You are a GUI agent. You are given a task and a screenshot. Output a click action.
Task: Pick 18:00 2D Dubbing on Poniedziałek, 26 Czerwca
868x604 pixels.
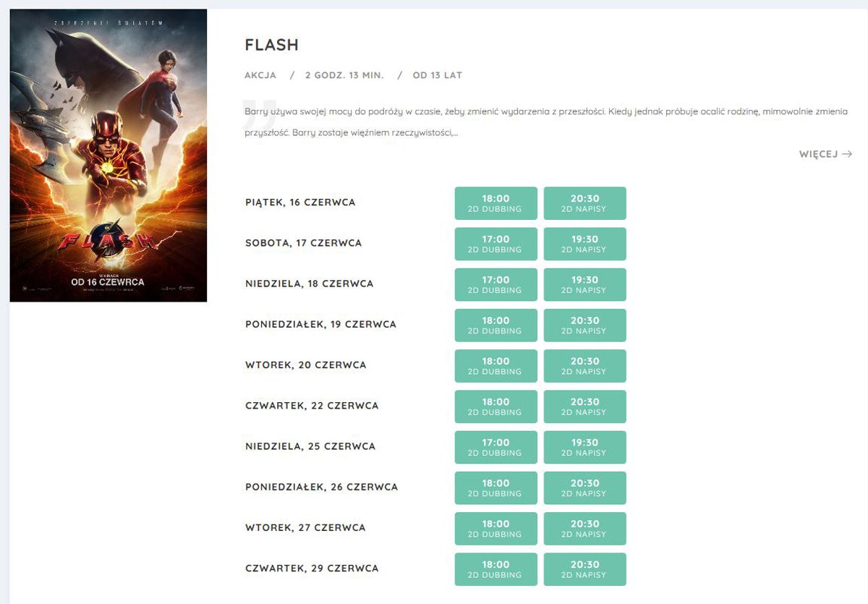pos(496,488)
